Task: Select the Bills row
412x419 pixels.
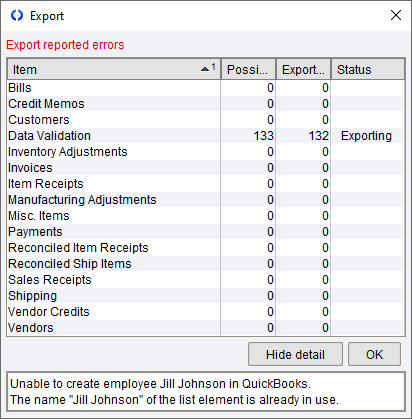Action: [206, 88]
